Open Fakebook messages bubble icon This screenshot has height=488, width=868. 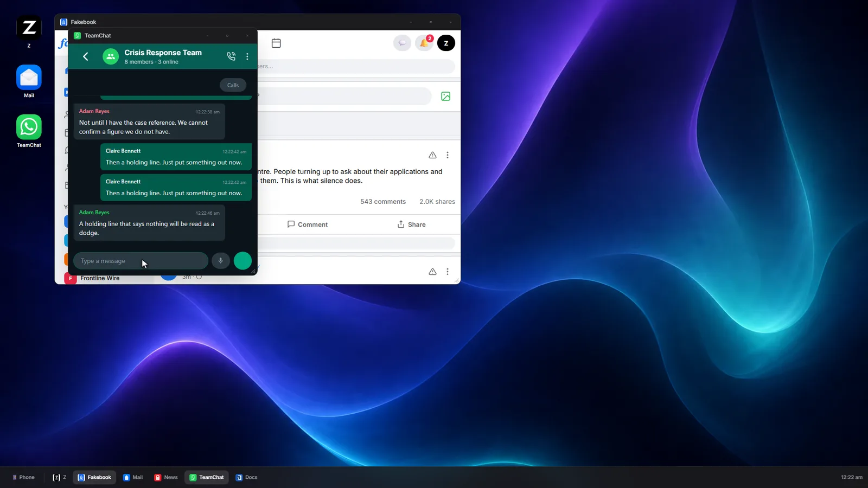click(x=402, y=43)
